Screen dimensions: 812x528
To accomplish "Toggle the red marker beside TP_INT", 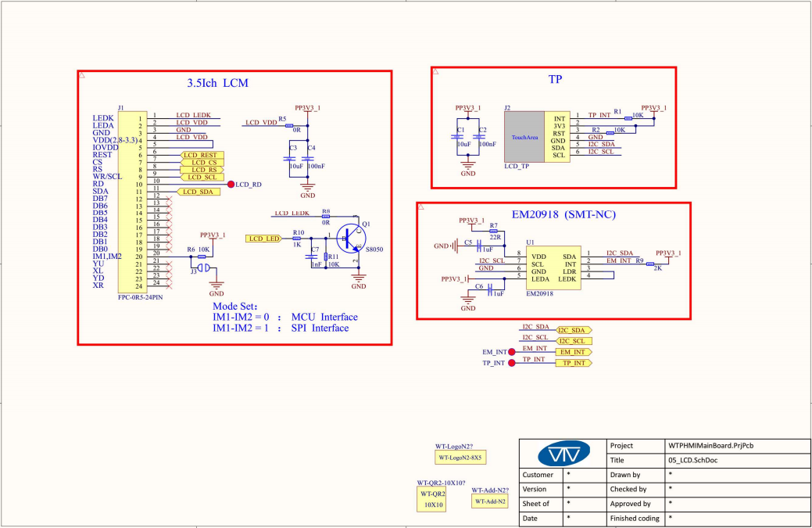I will pos(512,363).
